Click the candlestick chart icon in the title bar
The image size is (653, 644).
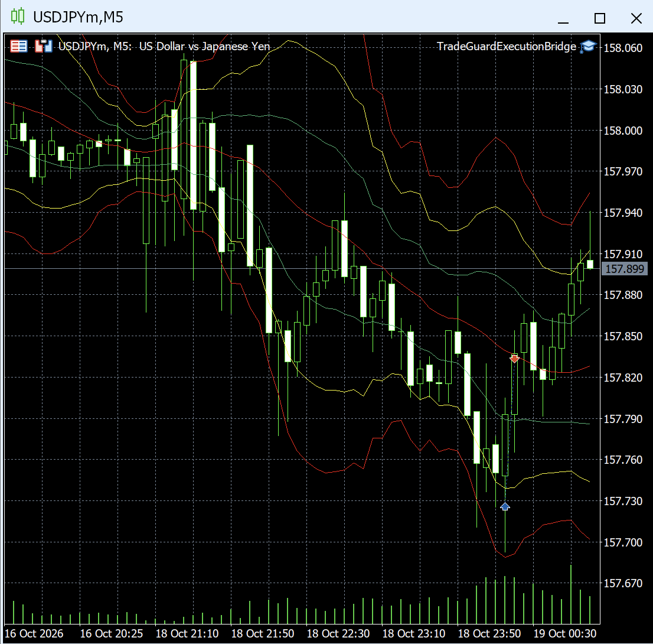click(18, 17)
